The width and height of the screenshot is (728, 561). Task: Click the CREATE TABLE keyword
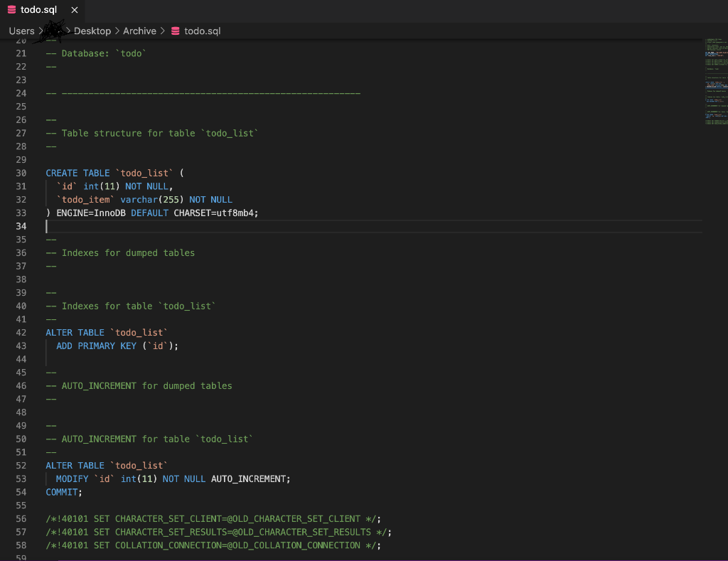pos(77,173)
